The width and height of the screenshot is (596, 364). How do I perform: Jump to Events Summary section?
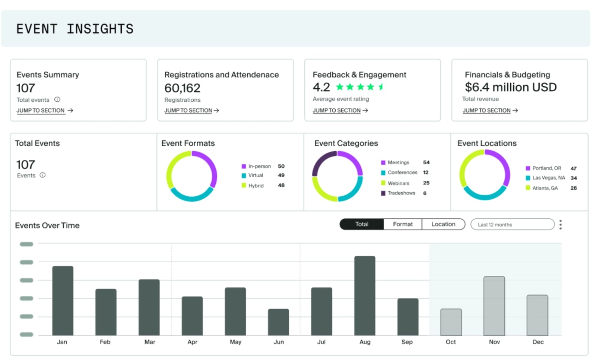click(41, 111)
